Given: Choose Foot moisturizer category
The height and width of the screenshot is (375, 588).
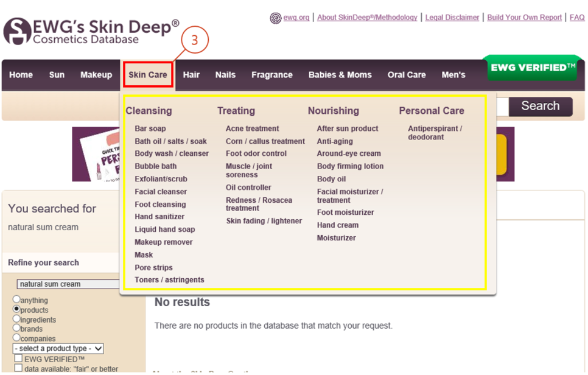Looking at the screenshot, I should 345,212.
